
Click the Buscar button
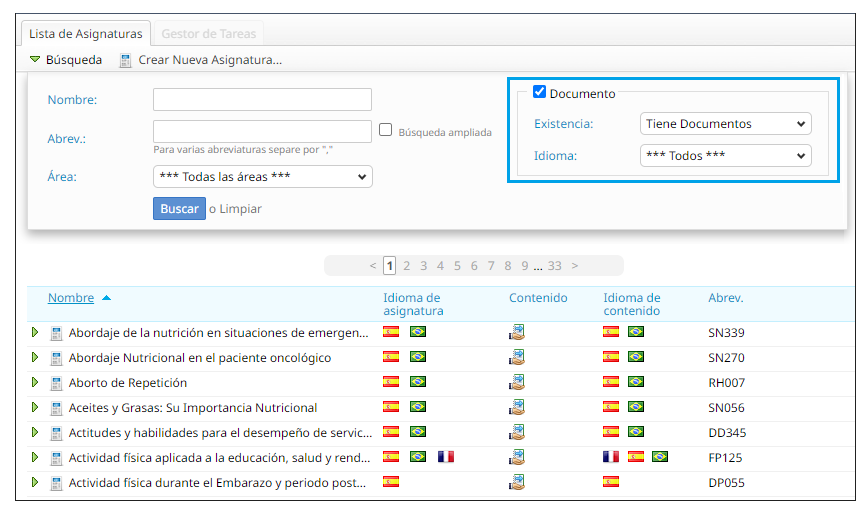[179, 209]
